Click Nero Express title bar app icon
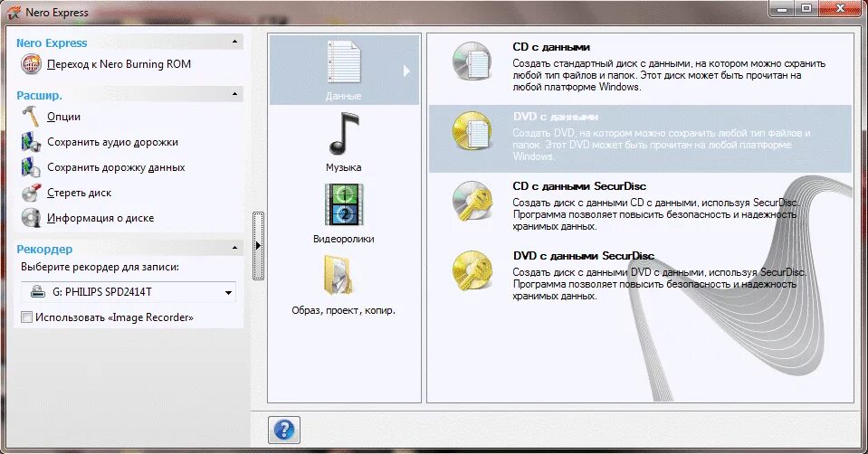The image size is (868, 454). click(14, 12)
